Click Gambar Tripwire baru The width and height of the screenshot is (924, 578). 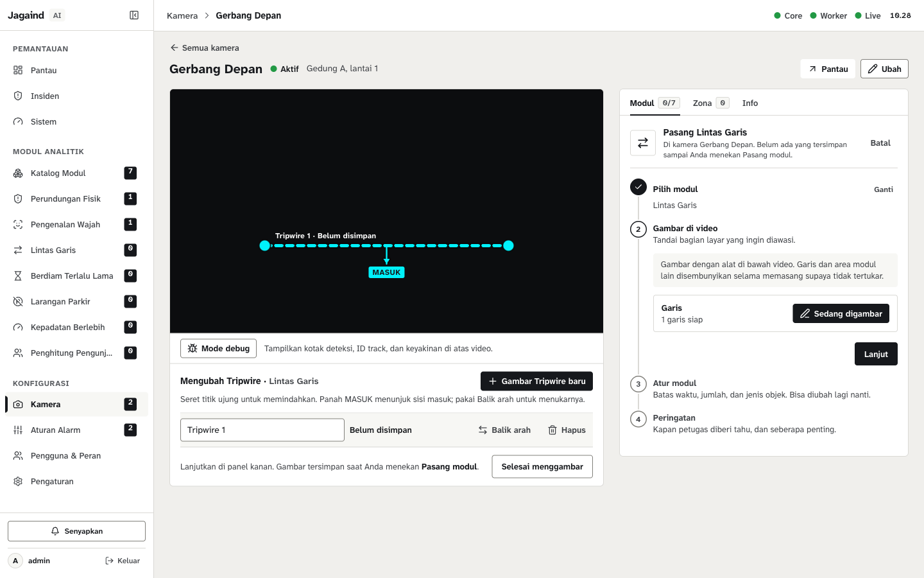[x=536, y=381]
